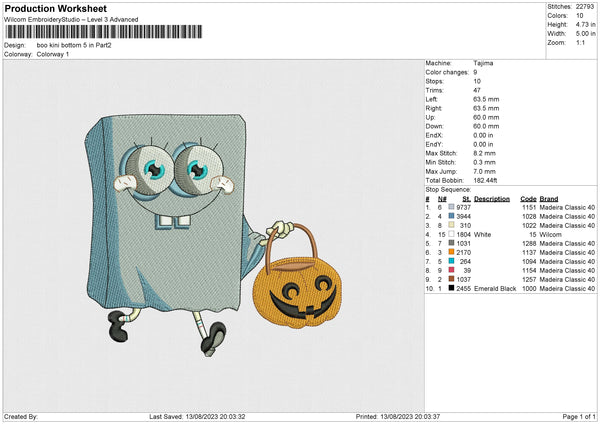The image size is (600, 424).
Task: Click 'Madeira Classic 40' brand in stop 10
Action: pos(567,289)
